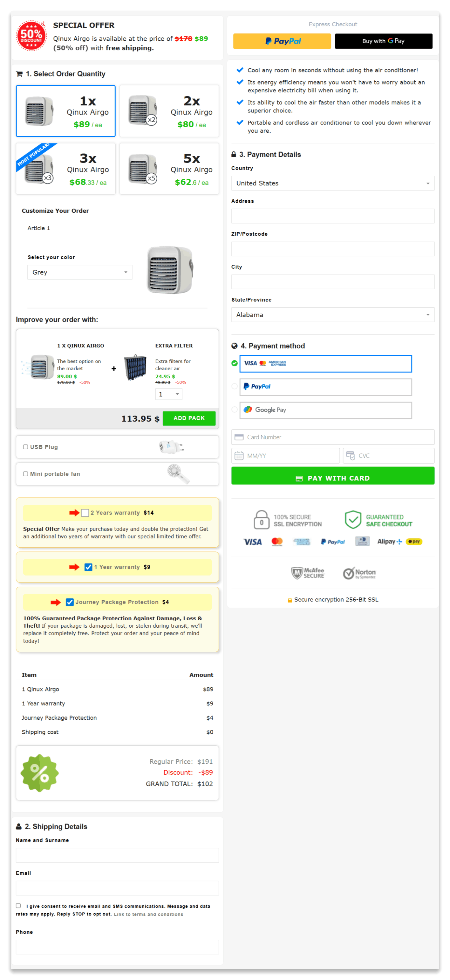
Task: Click the Buy with G Pay button
Action: (x=384, y=41)
